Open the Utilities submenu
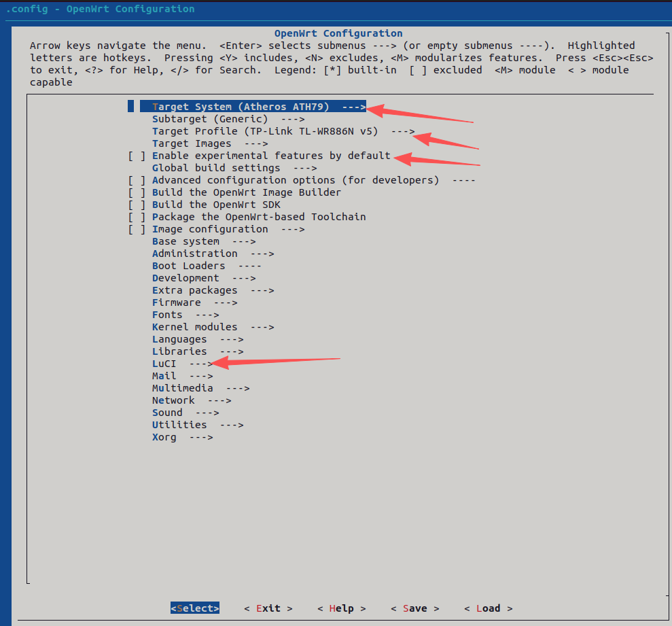672x626 pixels. [198, 425]
